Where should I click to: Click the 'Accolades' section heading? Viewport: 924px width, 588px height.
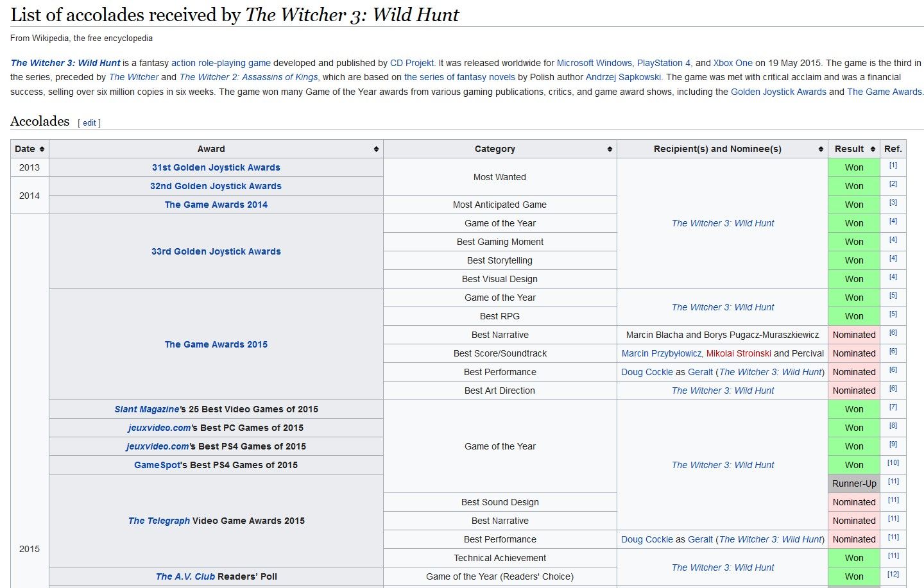click(40, 121)
